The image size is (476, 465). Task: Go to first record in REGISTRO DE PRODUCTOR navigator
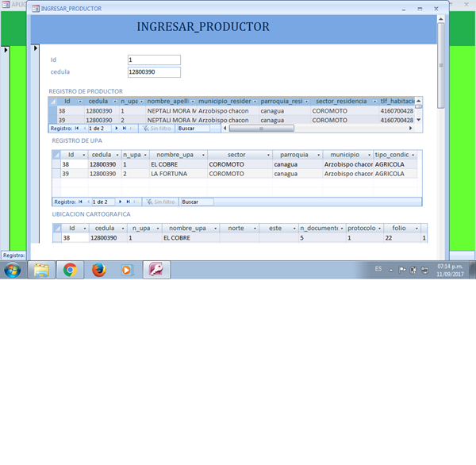[x=77, y=129]
